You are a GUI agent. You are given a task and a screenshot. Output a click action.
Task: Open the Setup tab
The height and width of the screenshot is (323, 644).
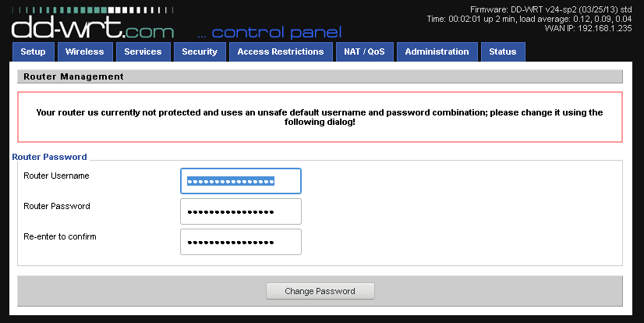(34, 51)
